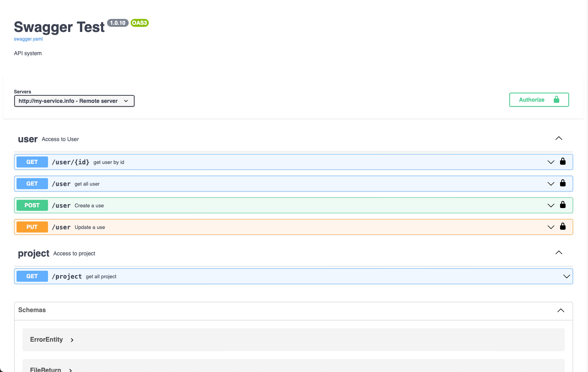Click the lock icon on POST /user row
588x372 pixels.
pos(563,205)
